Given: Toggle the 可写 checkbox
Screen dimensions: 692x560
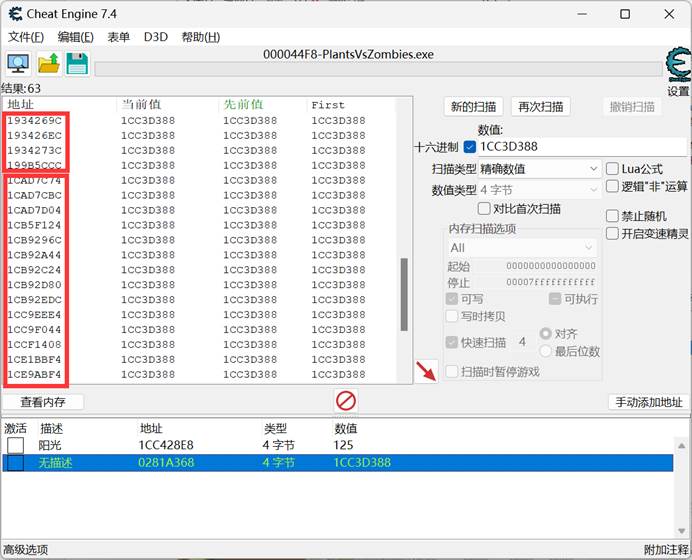Looking at the screenshot, I should click(x=451, y=299).
